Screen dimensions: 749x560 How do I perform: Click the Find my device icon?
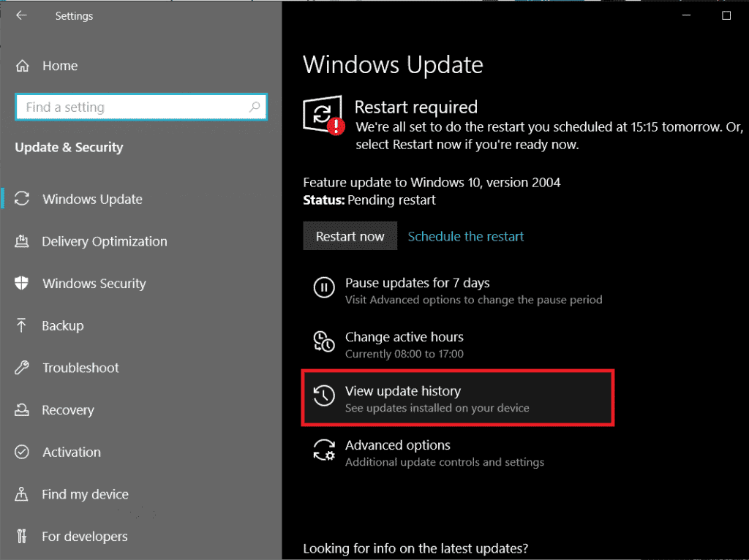[x=23, y=494]
